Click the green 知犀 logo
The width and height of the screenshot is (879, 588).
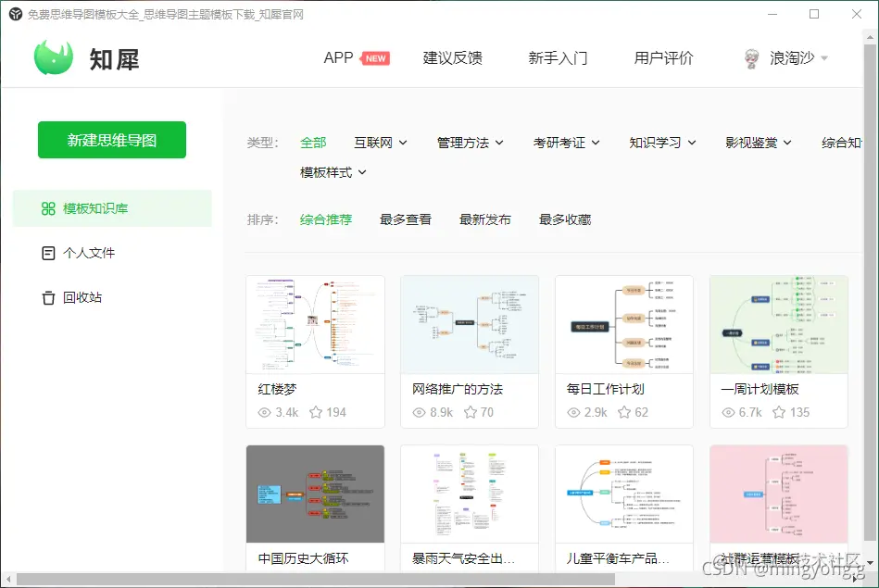pos(53,56)
